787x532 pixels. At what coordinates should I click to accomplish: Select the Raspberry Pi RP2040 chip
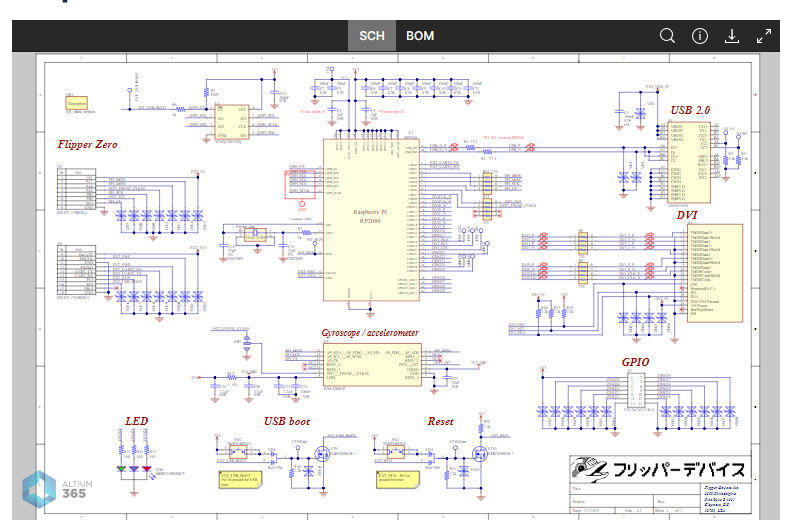[371, 219]
